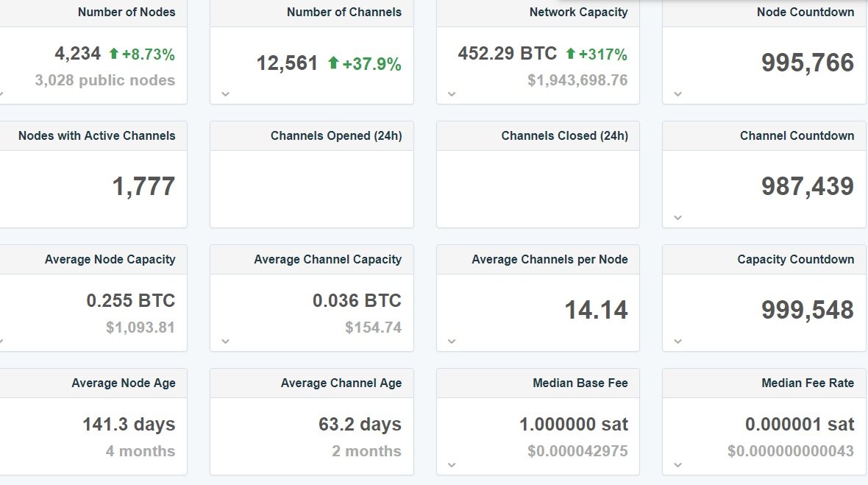Screen dimensions: 868x485
Task: Click the Channels Opened (24h) header
Action: point(336,135)
